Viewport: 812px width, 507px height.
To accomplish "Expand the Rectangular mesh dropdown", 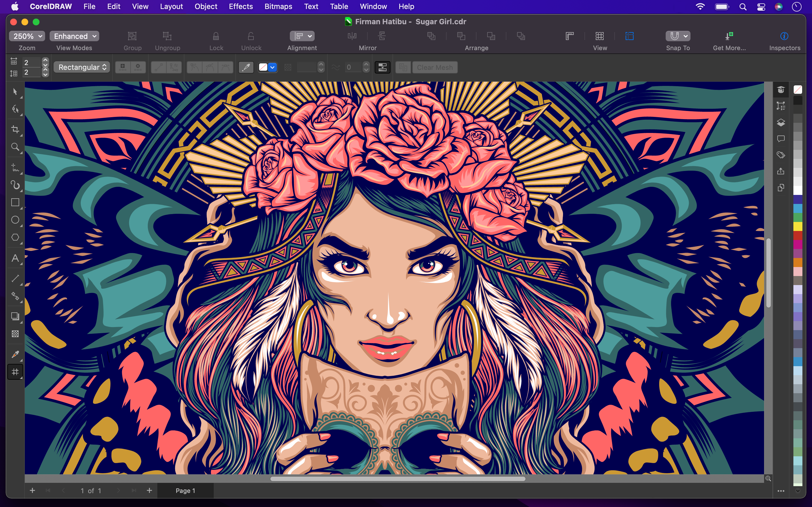I will tap(82, 67).
